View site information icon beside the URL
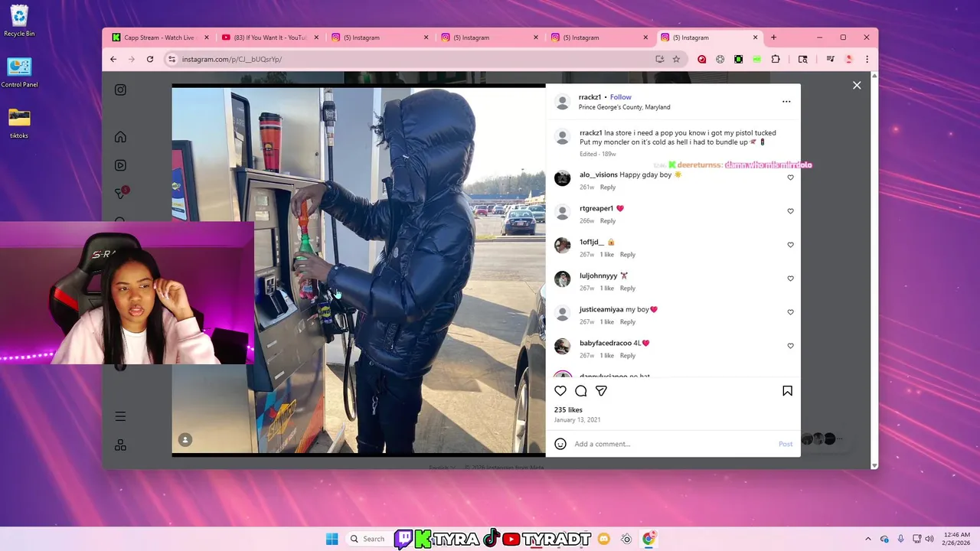This screenshot has width=980, height=551. click(171, 59)
